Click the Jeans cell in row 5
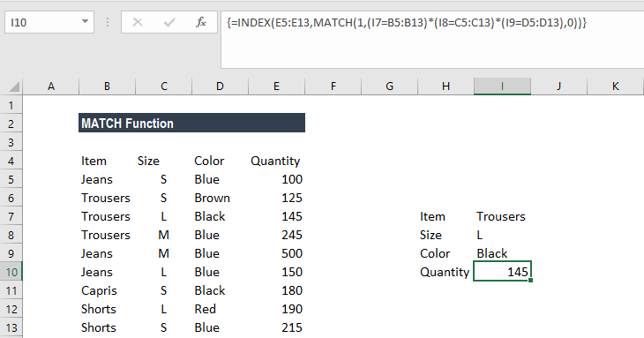644x338 pixels. (96, 179)
